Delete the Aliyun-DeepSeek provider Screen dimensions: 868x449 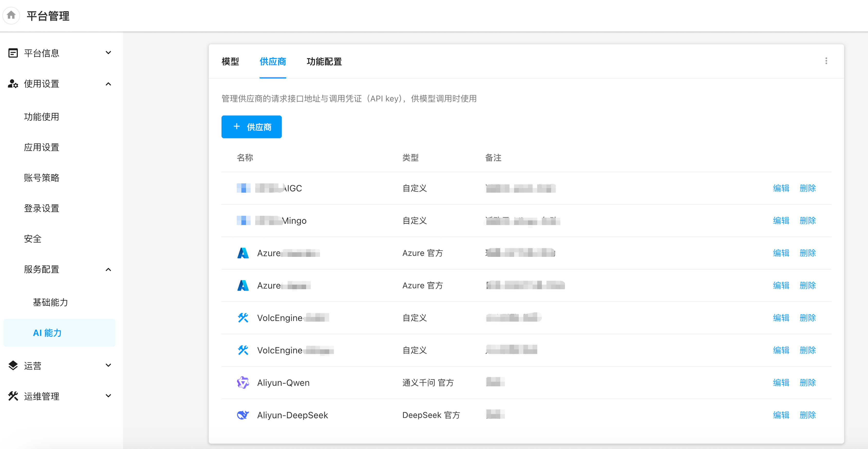807,415
